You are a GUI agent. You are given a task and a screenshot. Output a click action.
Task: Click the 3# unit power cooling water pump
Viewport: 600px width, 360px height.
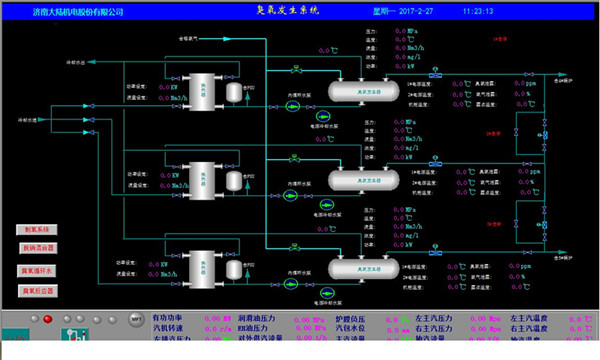tap(327, 293)
